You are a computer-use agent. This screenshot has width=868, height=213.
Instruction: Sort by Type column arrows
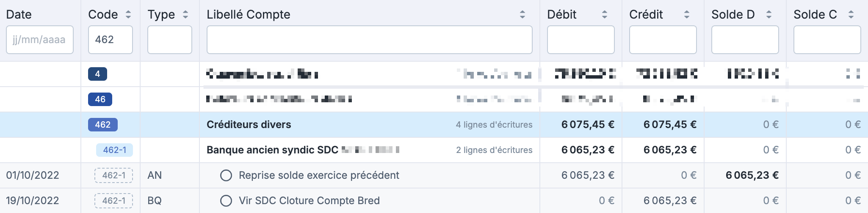(x=185, y=15)
